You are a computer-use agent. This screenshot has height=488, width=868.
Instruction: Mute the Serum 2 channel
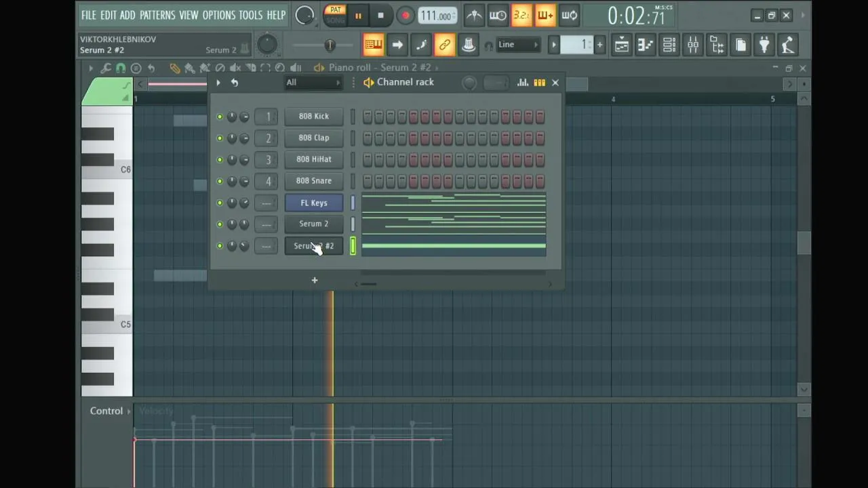[x=220, y=224]
